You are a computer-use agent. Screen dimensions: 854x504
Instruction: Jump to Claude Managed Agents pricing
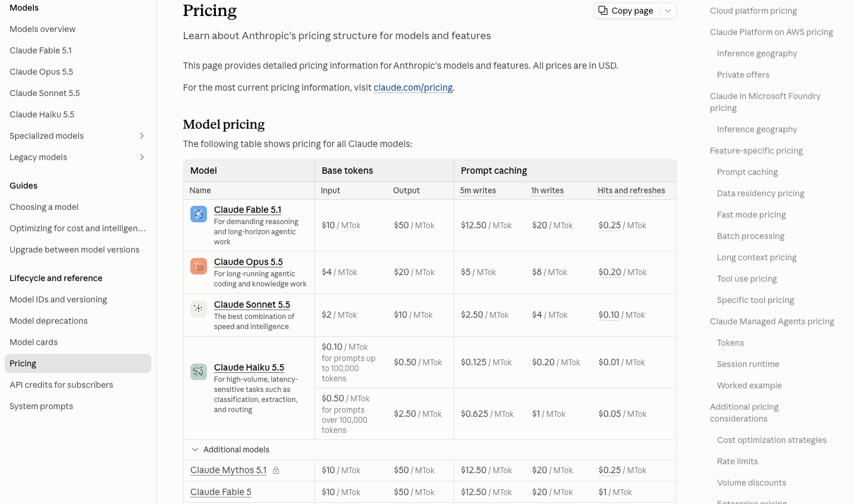pos(772,321)
